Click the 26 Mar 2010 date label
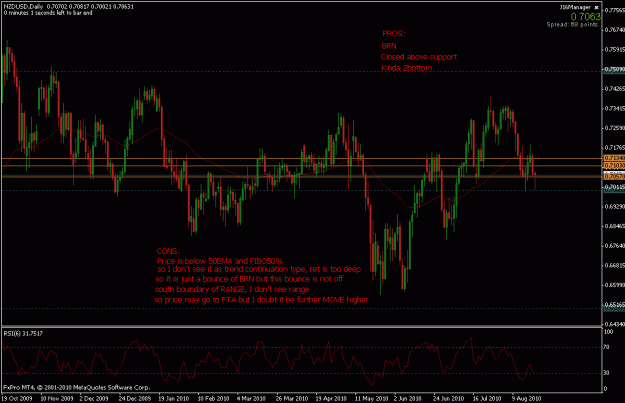Screen dimensions: 625x403 pos(292,398)
